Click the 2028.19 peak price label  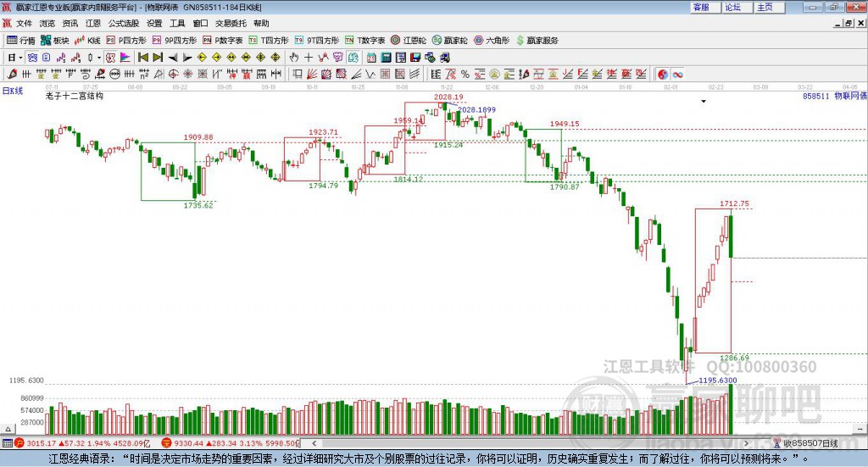448,97
